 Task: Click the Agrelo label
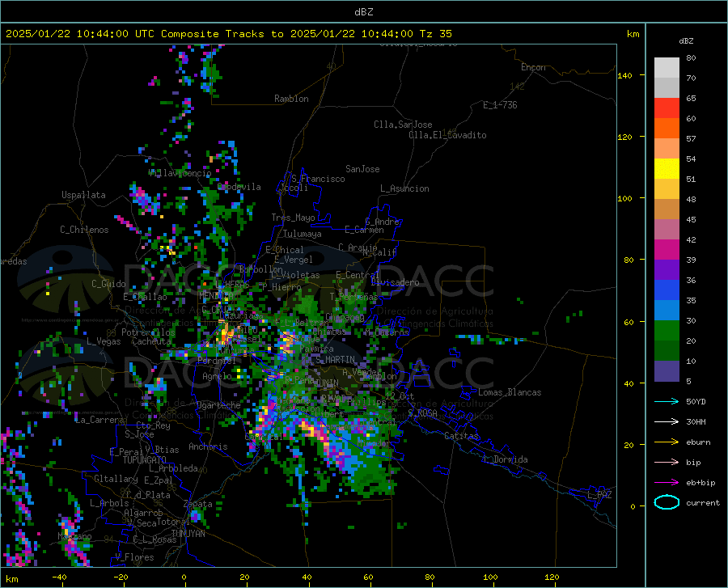217,376
